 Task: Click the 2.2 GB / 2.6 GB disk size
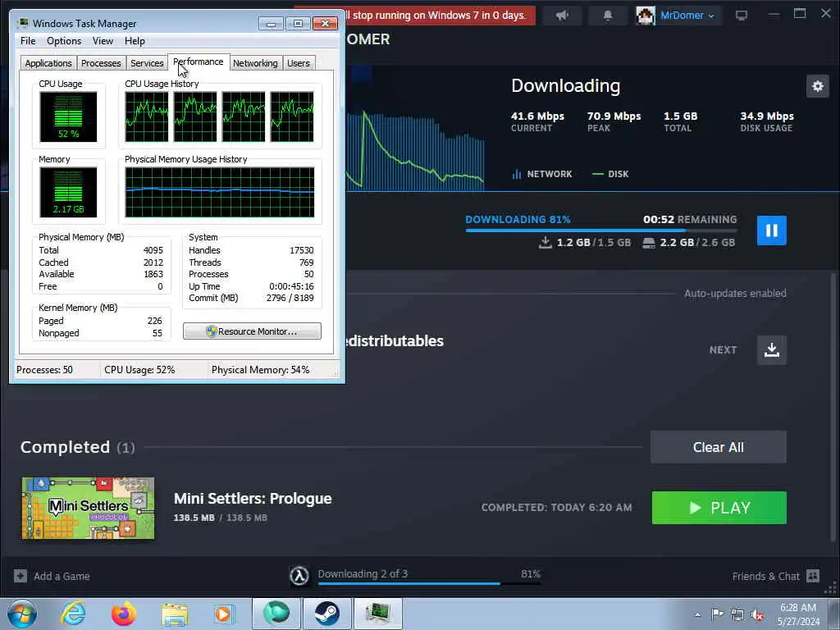point(688,243)
